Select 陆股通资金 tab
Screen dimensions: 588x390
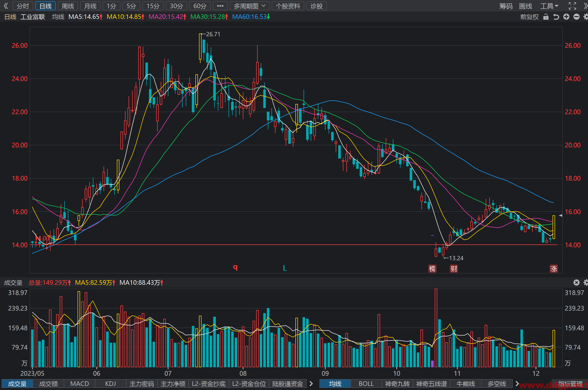(x=288, y=384)
